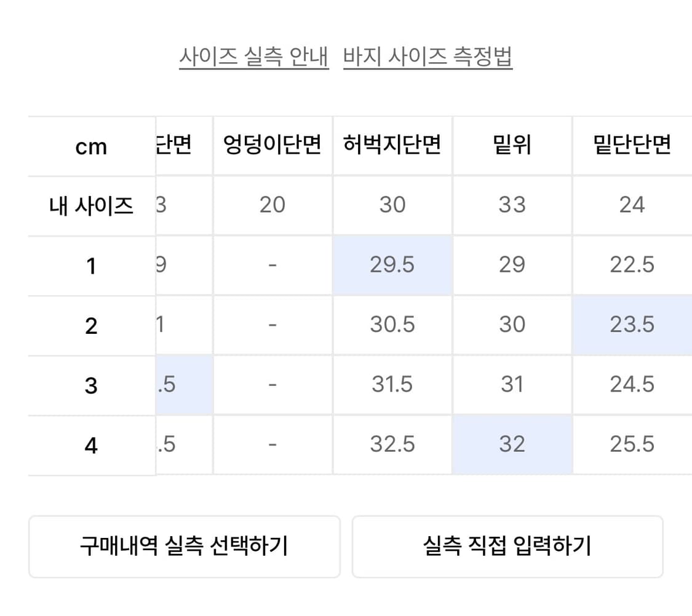This screenshot has height=616, width=692.
Task: Select the 내 사이즈 엉덩이단면 value 20
Action: click(272, 205)
